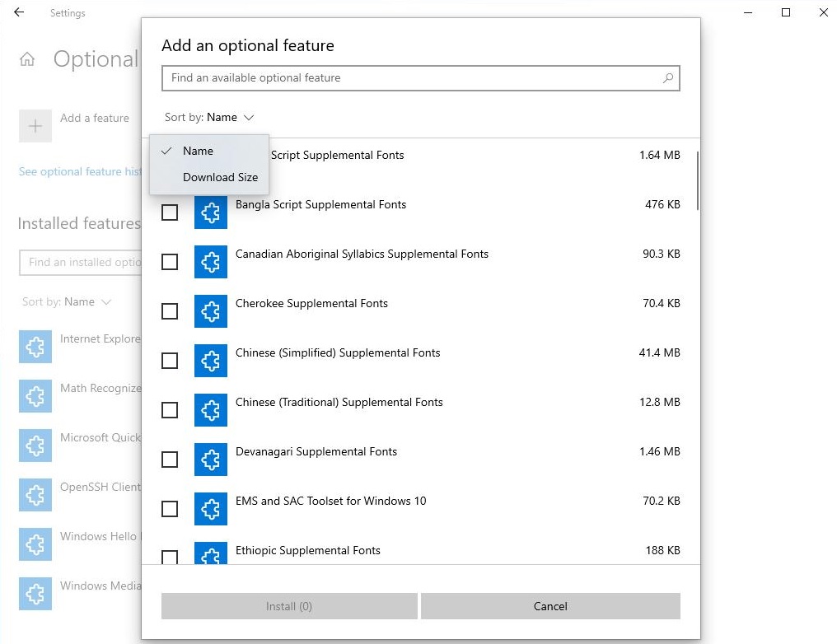
Task: Click the back arrow in Settings
Action: (19, 12)
